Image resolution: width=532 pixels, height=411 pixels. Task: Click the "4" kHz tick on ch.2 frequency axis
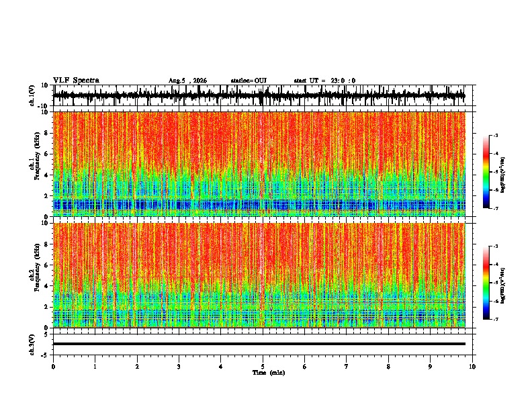pyautogui.click(x=46, y=286)
